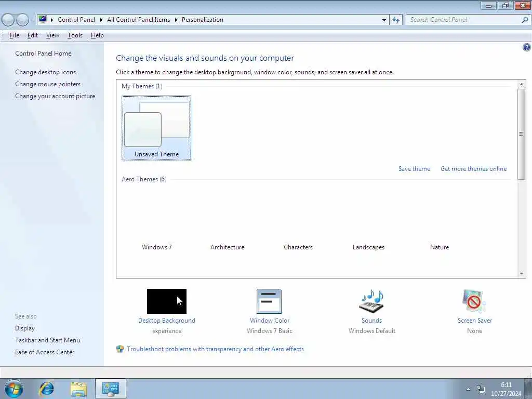Open Windows Explorer folder on taskbar
Viewport: 532px width, 399px height.
(x=79, y=389)
